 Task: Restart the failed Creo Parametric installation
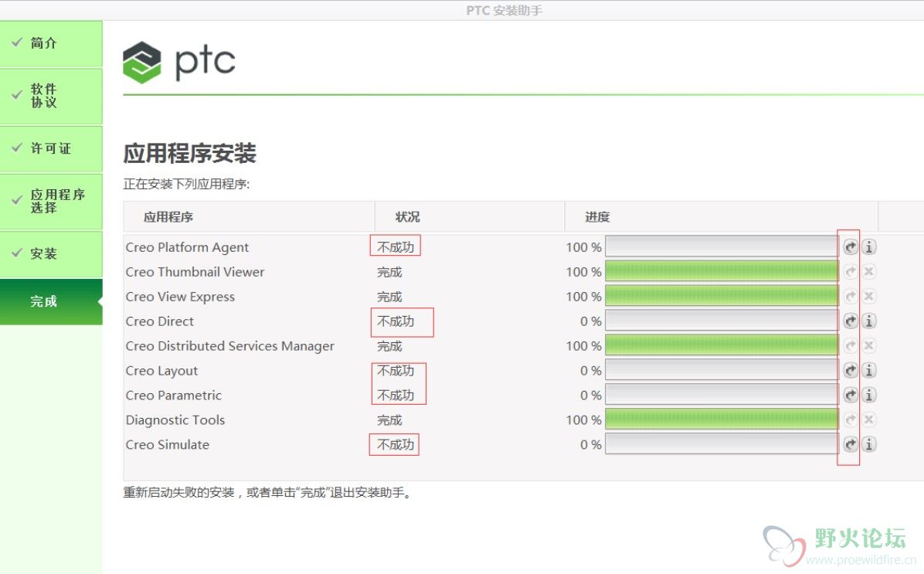point(850,395)
